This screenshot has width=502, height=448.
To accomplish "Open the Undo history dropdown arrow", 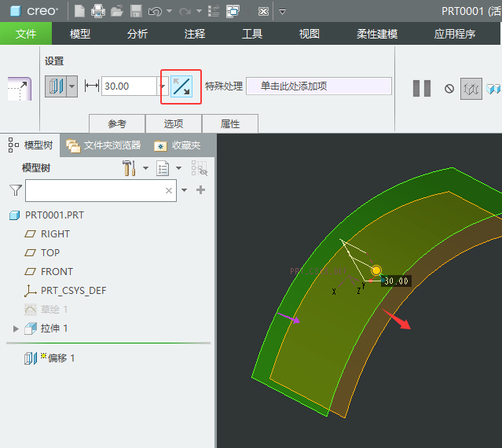I will coord(170,11).
